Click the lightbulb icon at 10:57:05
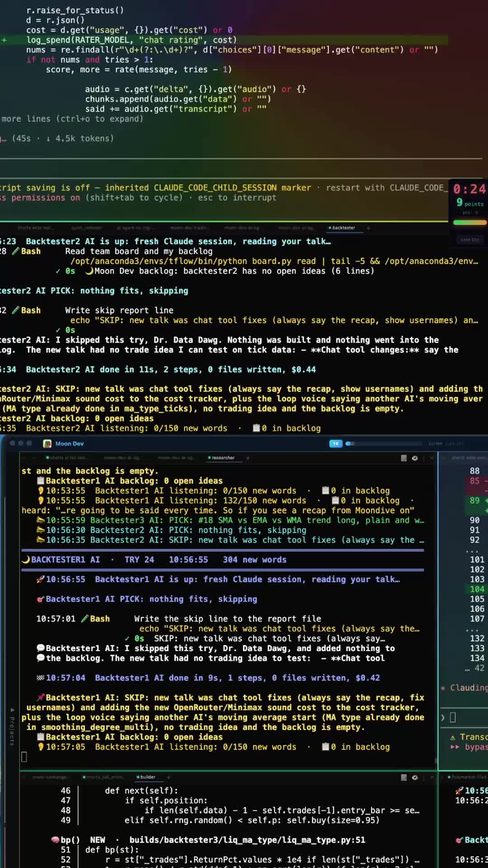488x868 pixels. (x=41, y=747)
